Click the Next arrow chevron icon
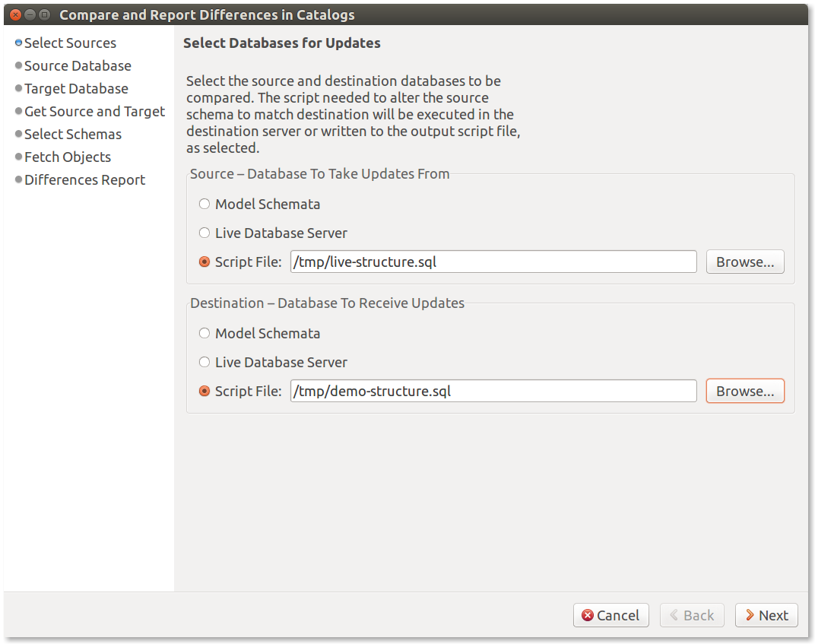The image size is (815, 644). coord(750,615)
